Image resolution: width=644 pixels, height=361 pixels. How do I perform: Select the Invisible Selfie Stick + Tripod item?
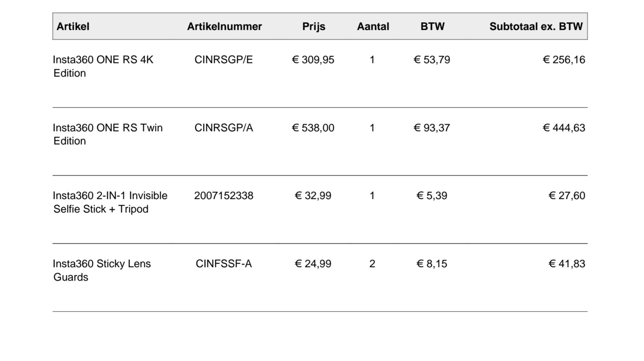110,202
